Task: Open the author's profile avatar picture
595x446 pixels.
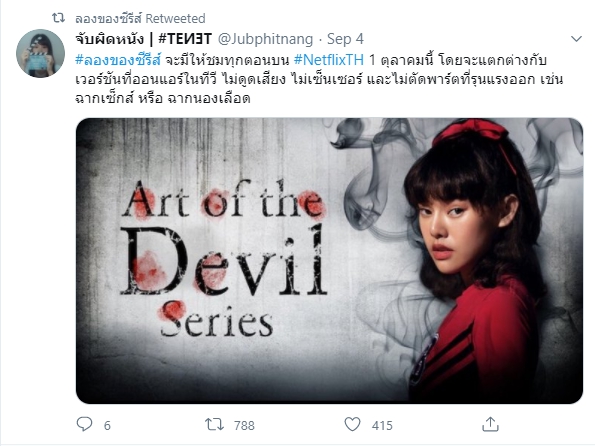Action: pyautogui.click(x=40, y=54)
